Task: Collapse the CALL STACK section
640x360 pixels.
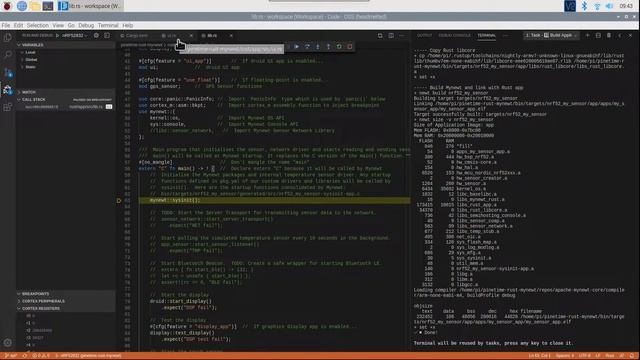Action: (x=65, y=100)
